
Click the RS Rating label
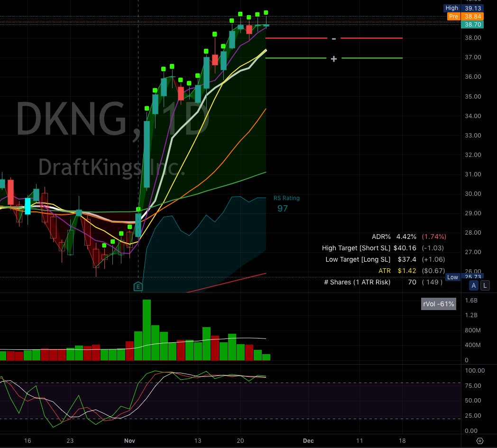point(286,198)
